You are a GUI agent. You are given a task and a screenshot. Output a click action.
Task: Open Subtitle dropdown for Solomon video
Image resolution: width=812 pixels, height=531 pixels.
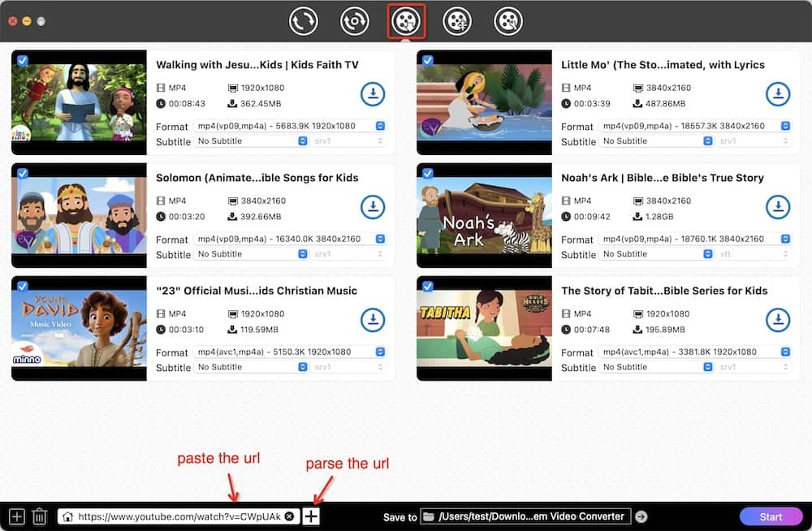[x=251, y=254]
